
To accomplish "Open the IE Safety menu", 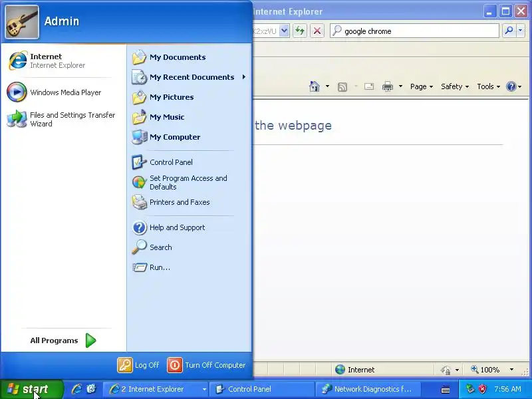I will [455, 86].
